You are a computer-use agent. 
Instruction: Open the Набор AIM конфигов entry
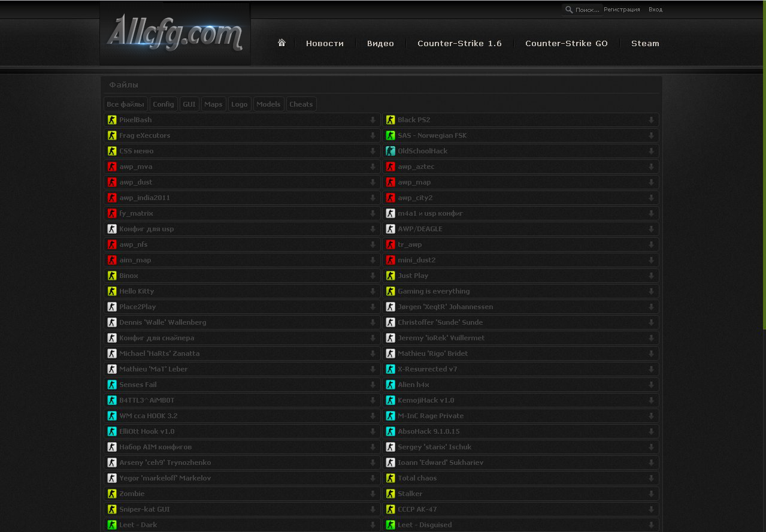click(x=241, y=447)
